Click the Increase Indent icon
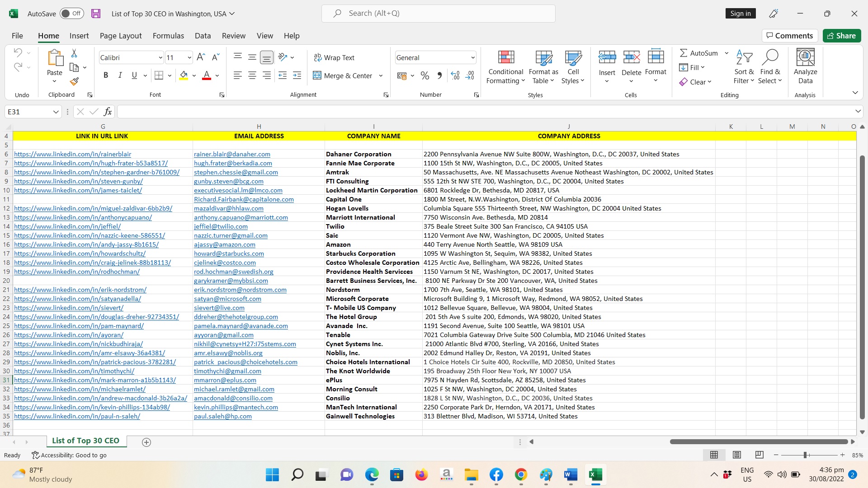Viewport: 868px width, 488px height. [x=297, y=75]
